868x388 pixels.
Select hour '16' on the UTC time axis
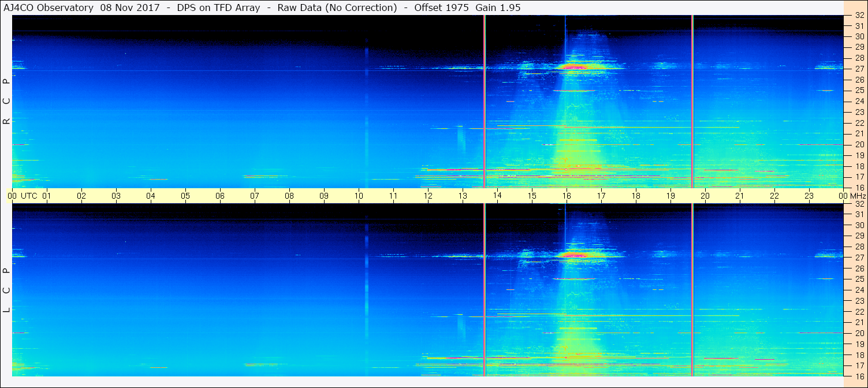tap(567, 196)
